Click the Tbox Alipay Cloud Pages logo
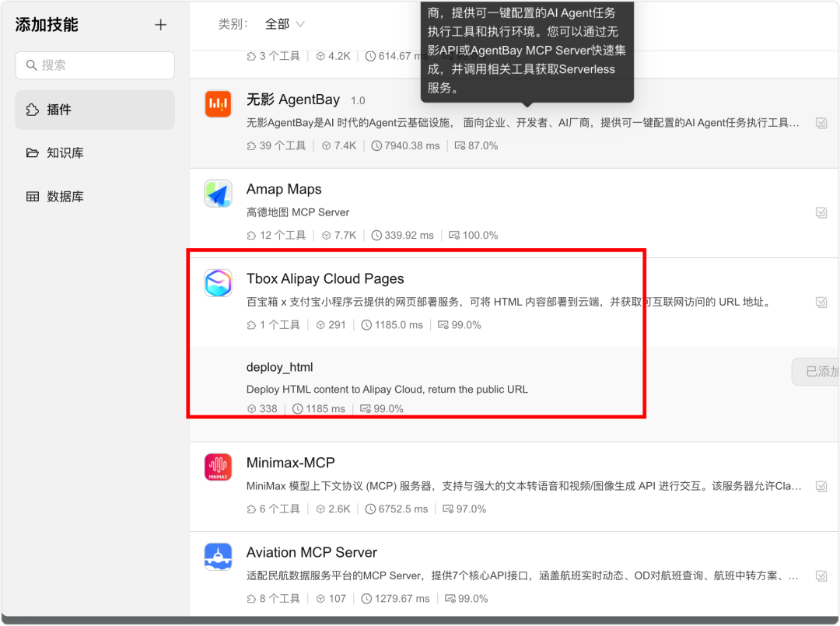Screen dimensions: 840x626 click(x=218, y=283)
